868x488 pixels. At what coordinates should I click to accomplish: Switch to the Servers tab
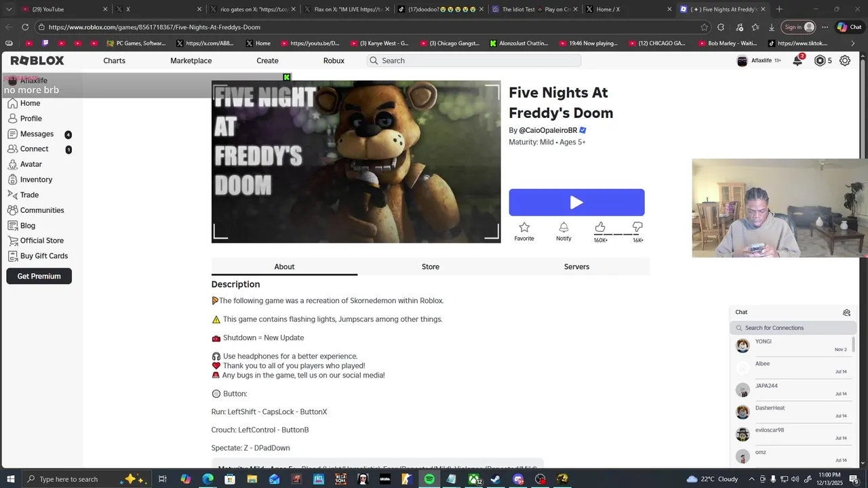point(576,266)
